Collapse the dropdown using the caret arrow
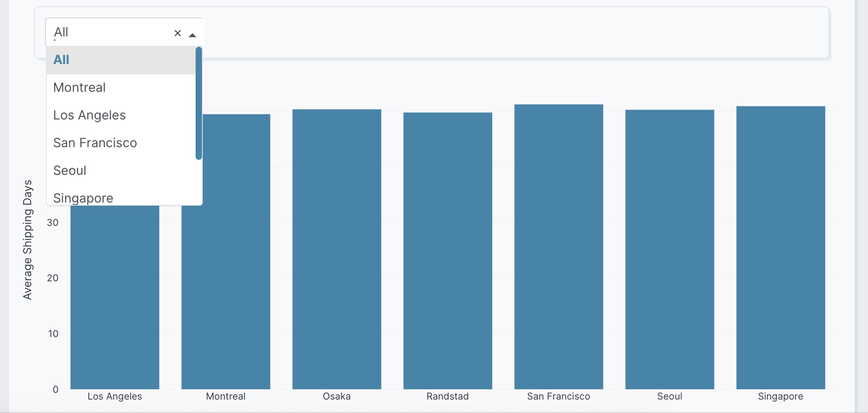The height and width of the screenshot is (413, 868). (x=192, y=35)
